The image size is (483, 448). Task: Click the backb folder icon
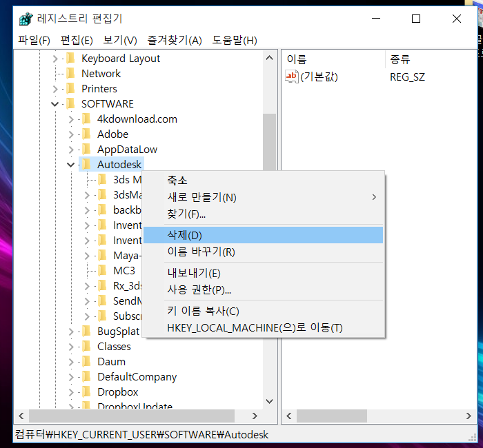pyautogui.click(x=102, y=210)
